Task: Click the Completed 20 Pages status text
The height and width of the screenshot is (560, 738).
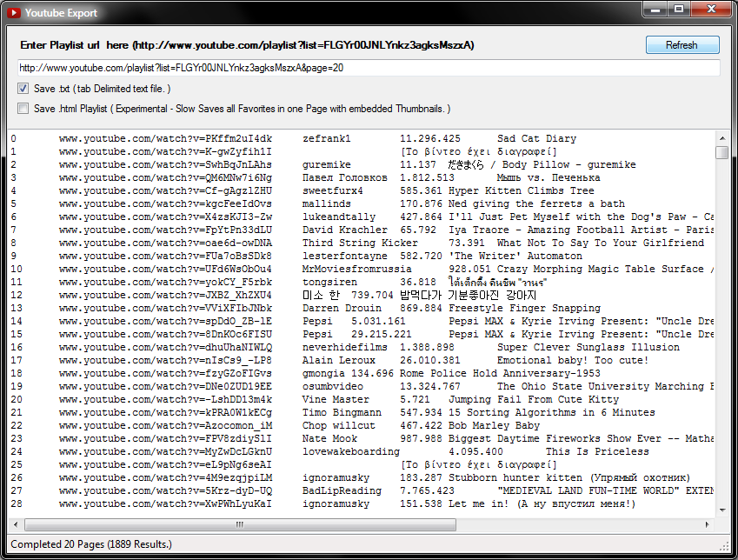Action: (91, 544)
